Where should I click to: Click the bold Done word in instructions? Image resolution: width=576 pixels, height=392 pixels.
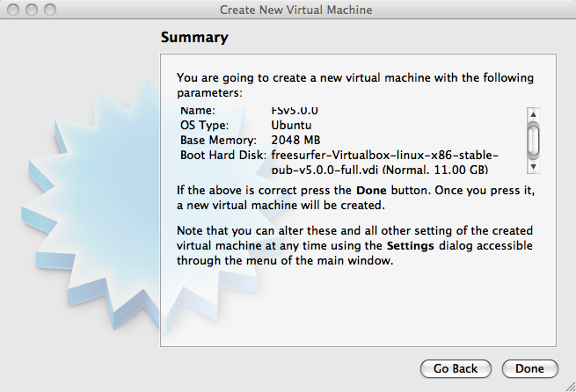point(370,190)
